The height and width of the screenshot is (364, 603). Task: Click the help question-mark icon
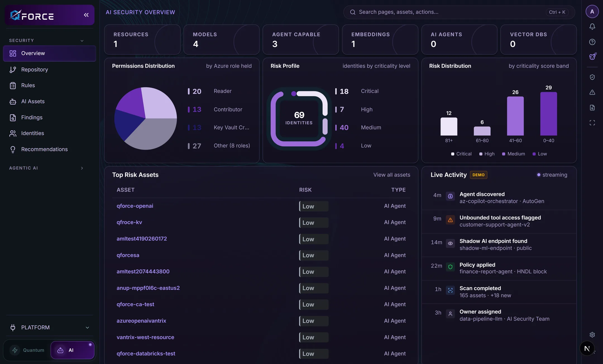click(x=592, y=42)
